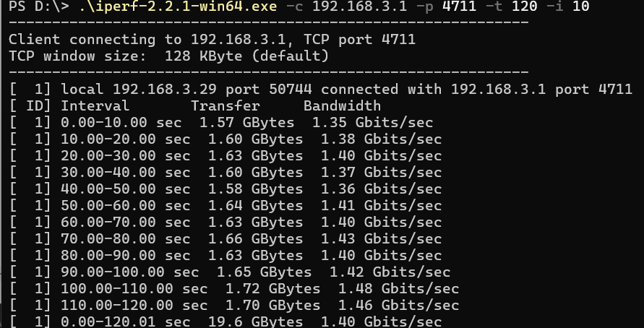Viewport: 644px width, 328px height.
Task: Click the 90.00-100.00 sec interval row
Action: pyautogui.click(x=230, y=272)
